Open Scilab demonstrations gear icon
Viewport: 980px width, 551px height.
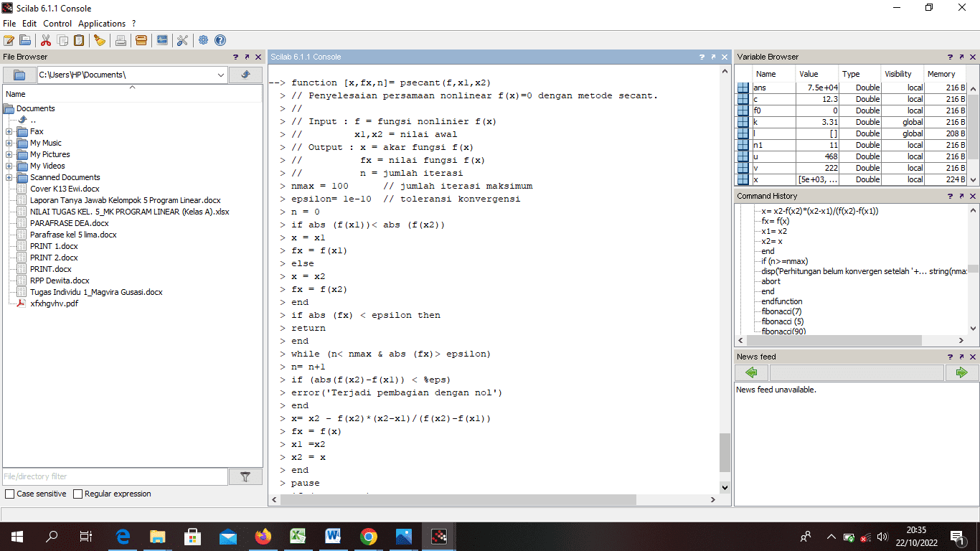(x=204, y=40)
